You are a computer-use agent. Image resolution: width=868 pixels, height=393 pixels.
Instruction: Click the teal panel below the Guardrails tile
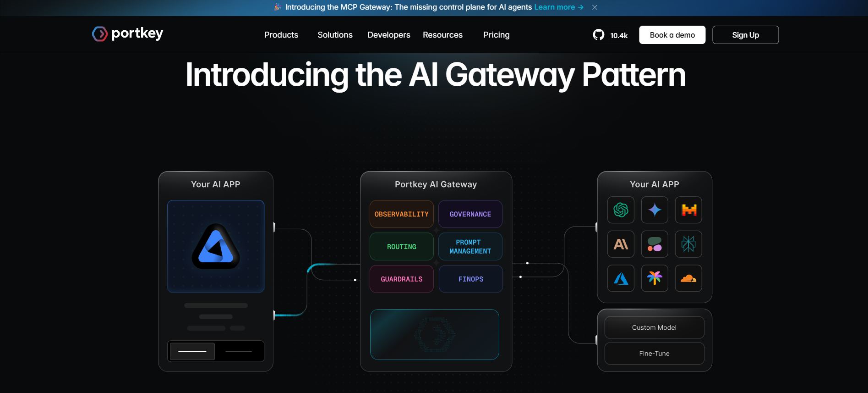435,334
